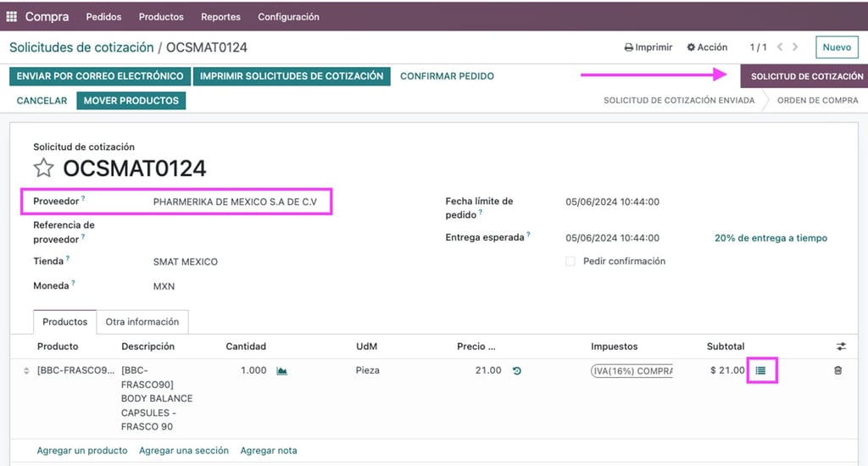Click the Precio column header
Image resolution: width=868 pixels, height=466 pixels.
476,347
